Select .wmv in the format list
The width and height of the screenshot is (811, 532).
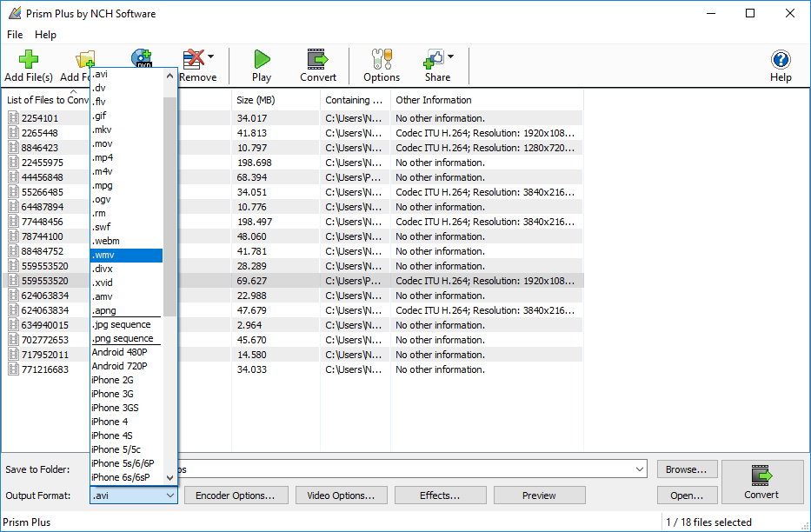click(126, 256)
